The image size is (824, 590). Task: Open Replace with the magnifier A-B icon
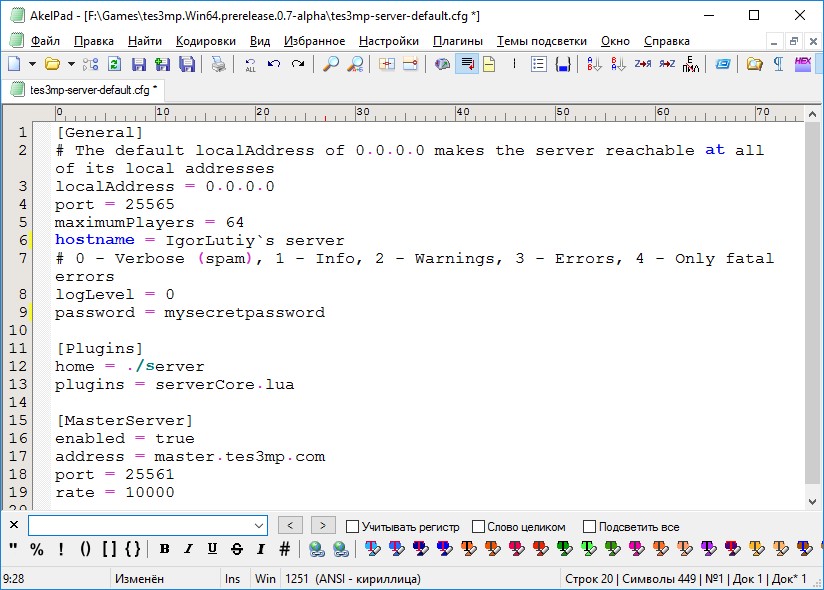click(355, 64)
